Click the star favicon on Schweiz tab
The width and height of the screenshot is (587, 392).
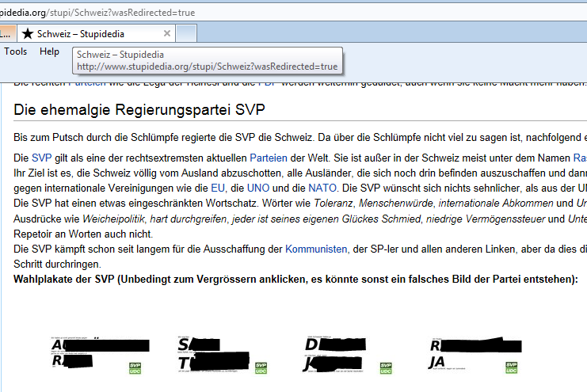pyautogui.click(x=27, y=34)
